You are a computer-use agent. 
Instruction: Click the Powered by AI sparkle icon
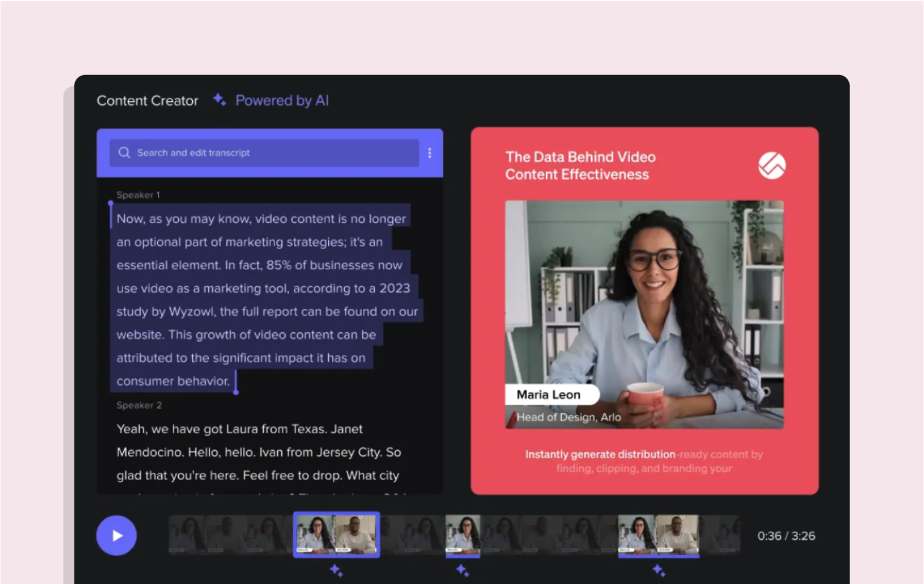pos(219,99)
